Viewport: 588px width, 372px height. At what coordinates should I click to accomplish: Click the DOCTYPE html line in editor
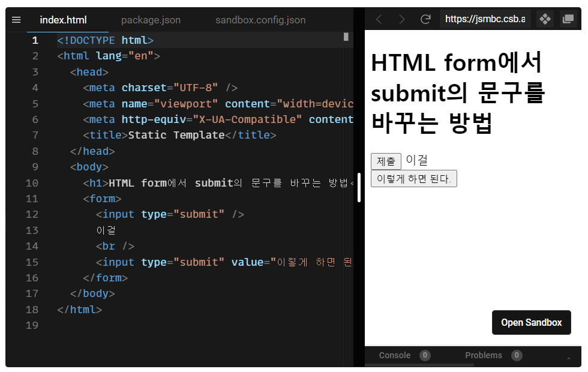(106, 40)
